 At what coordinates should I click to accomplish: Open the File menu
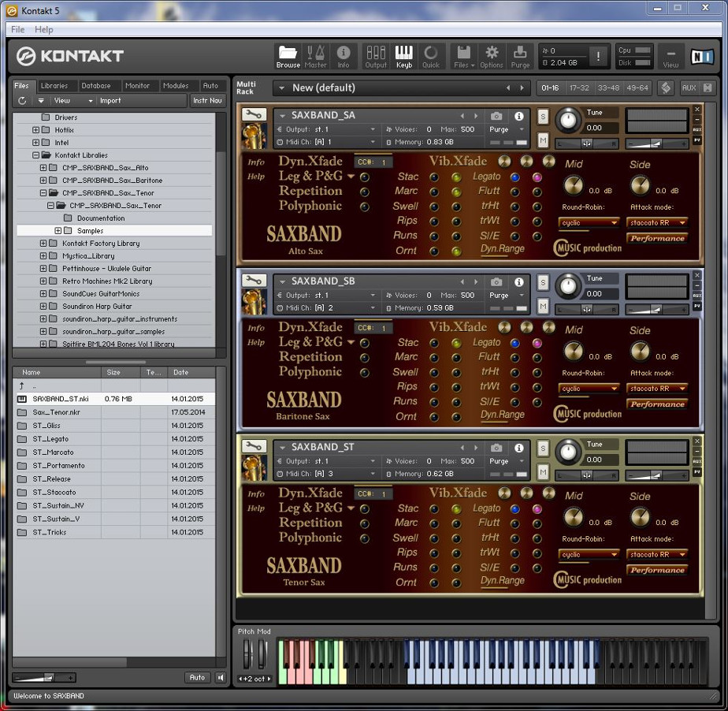(x=17, y=29)
